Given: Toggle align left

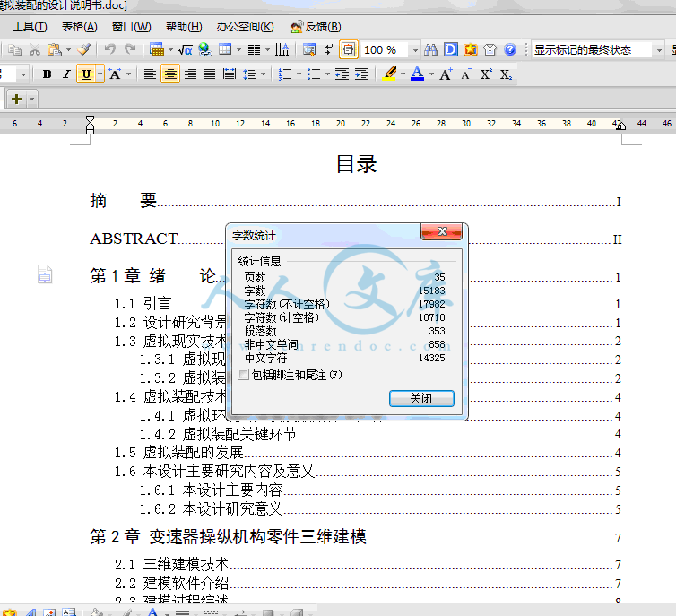Looking at the screenshot, I should [150, 74].
